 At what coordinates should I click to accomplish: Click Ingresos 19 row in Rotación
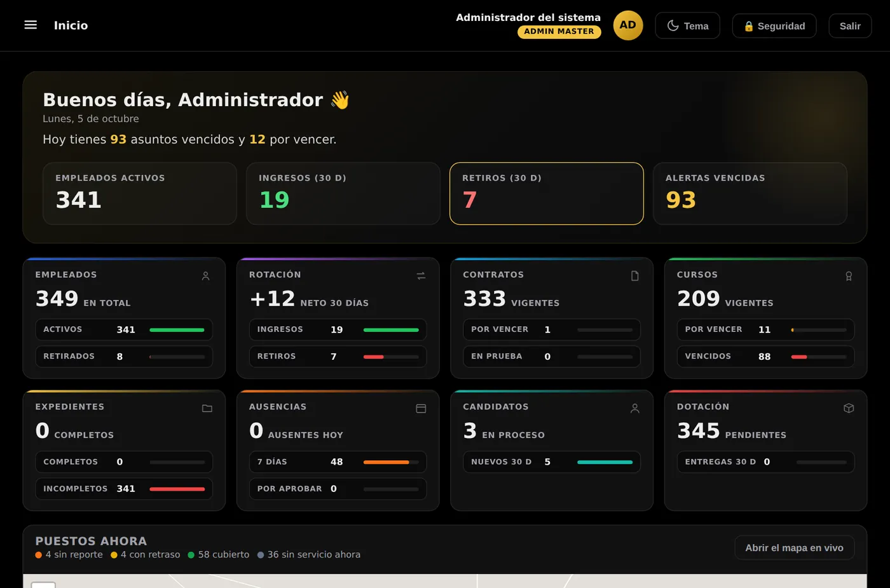pos(338,329)
